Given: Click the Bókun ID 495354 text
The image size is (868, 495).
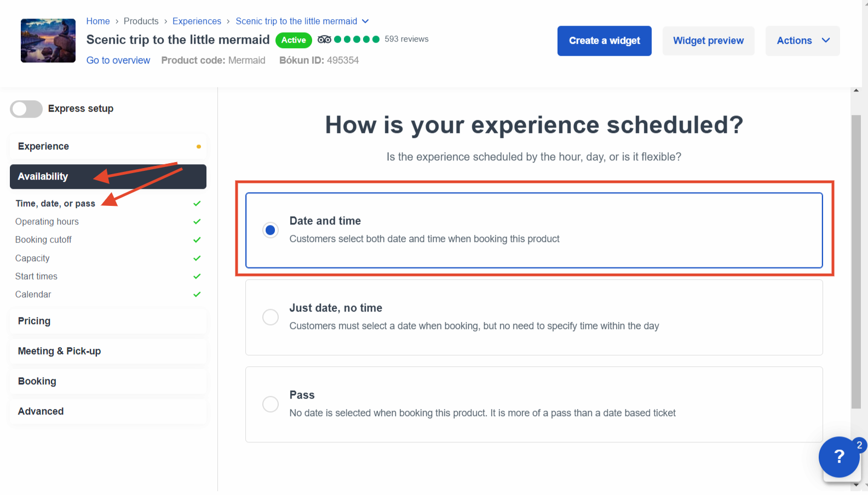Looking at the screenshot, I should pyautogui.click(x=319, y=60).
